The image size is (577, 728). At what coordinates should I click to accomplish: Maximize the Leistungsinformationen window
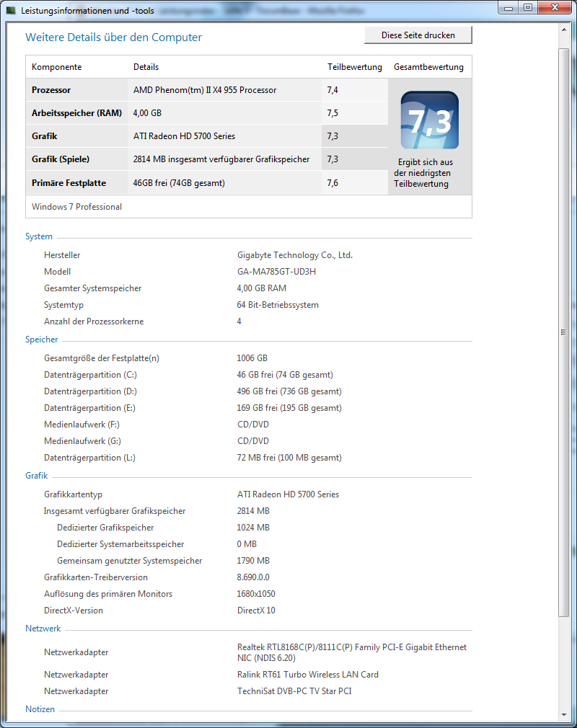[x=528, y=7]
